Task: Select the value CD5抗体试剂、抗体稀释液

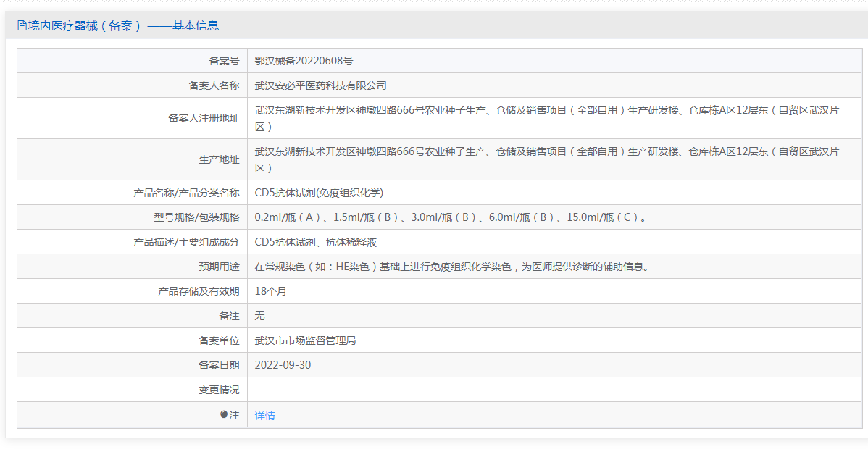Action: tap(315, 243)
